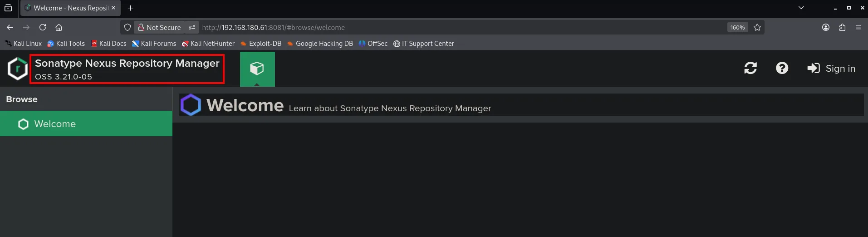Screen dimensions: 868x237
Task: Click the Sonatype Nexus Repository Manager title
Action: 127,63
